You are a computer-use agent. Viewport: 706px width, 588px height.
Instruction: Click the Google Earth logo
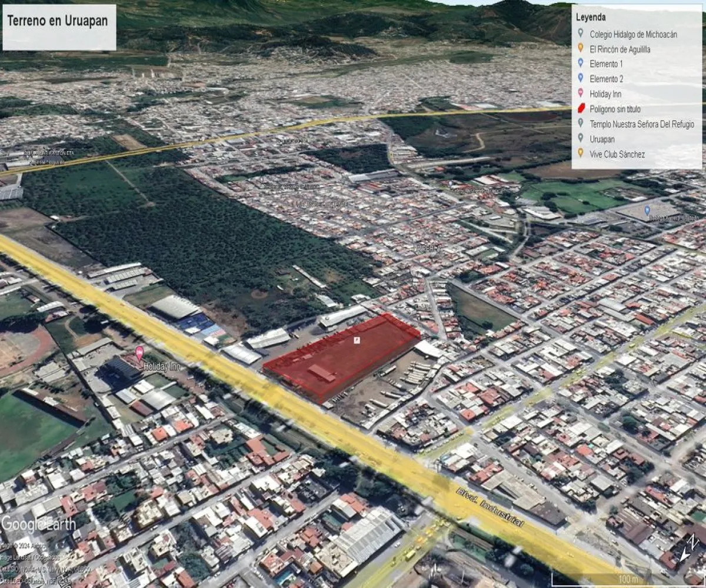(38, 524)
